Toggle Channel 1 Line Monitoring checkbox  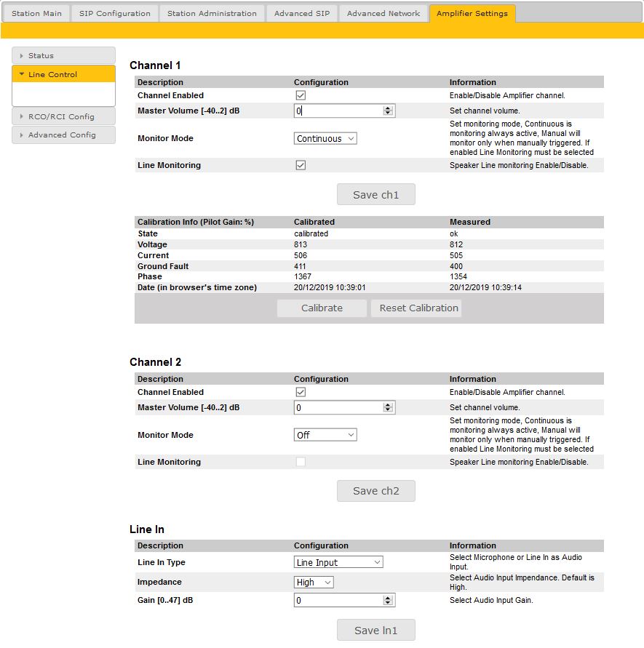(301, 165)
